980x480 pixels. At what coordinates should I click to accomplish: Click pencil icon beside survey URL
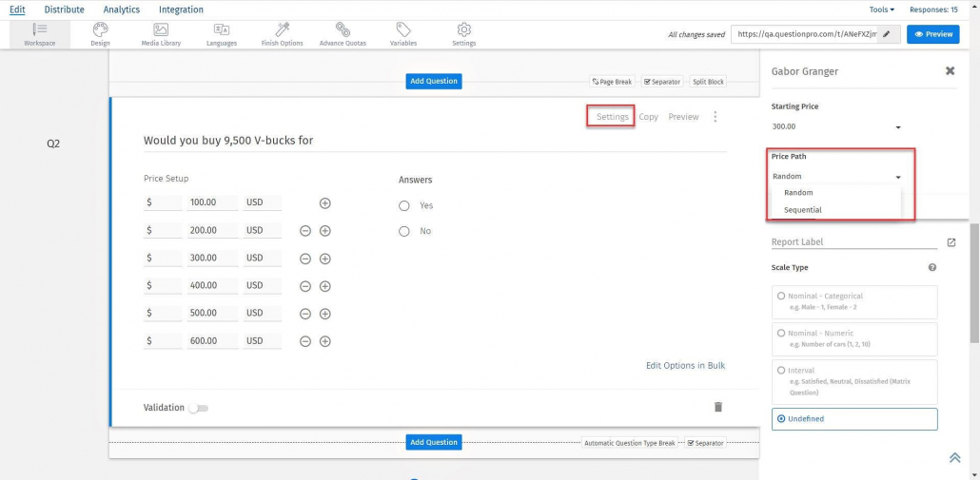pyautogui.click(x=887, y=34)
